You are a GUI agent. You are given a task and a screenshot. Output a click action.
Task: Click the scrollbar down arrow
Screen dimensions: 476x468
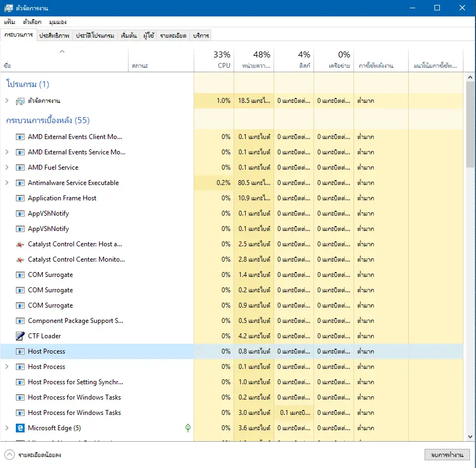(470, 437)
